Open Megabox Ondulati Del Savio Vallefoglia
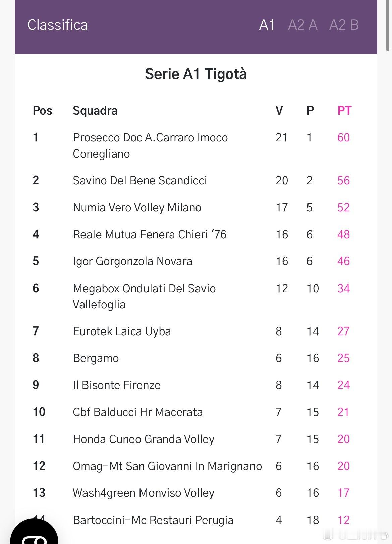Image resolution: width=392 pixels, height=544 pixels. point(144,296)
